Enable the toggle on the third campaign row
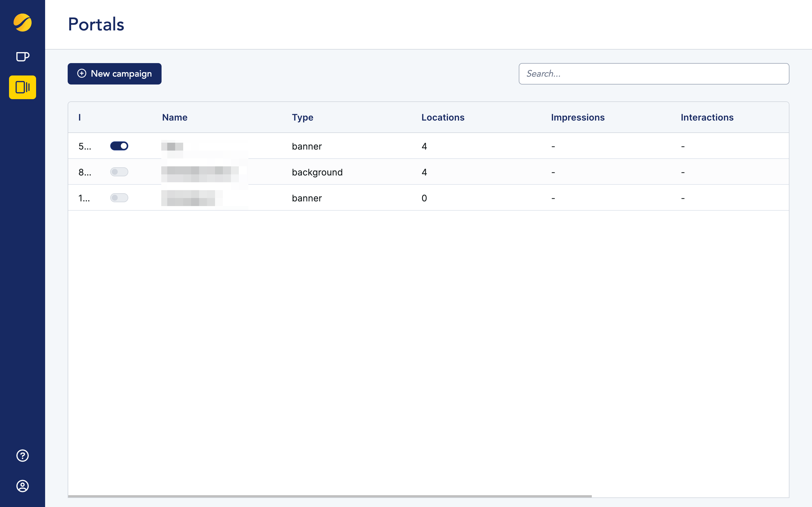 pos(119,198)
